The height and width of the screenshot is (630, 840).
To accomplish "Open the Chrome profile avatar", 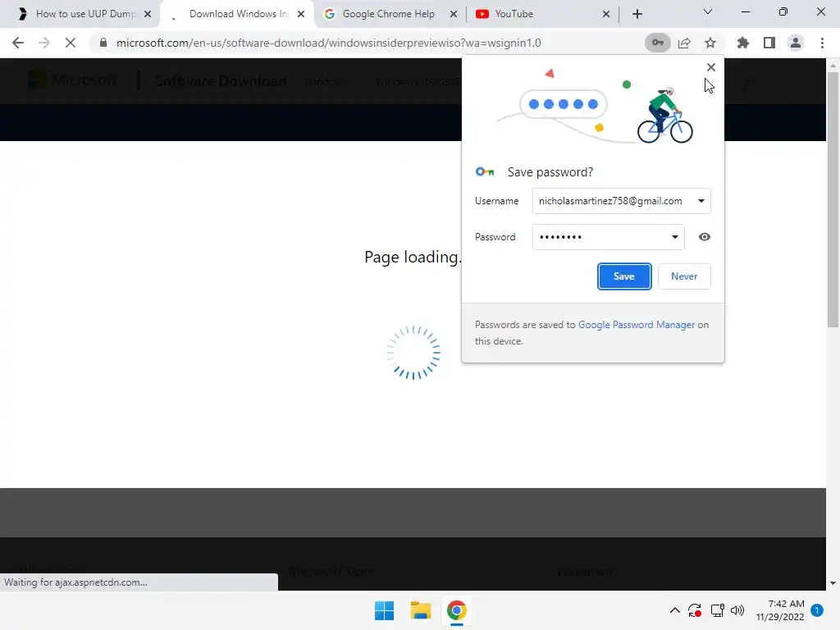I will pos(796,43).
